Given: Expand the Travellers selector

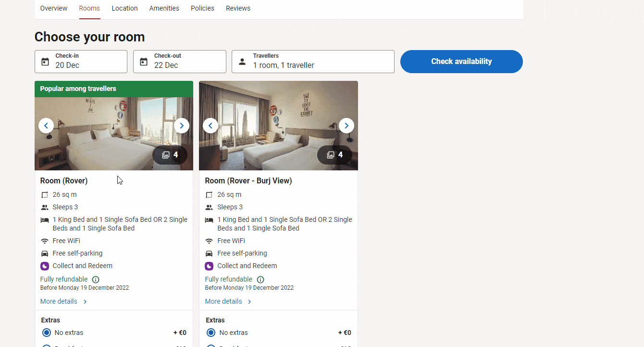Looking at the screenshot, I should pos(313,62).
